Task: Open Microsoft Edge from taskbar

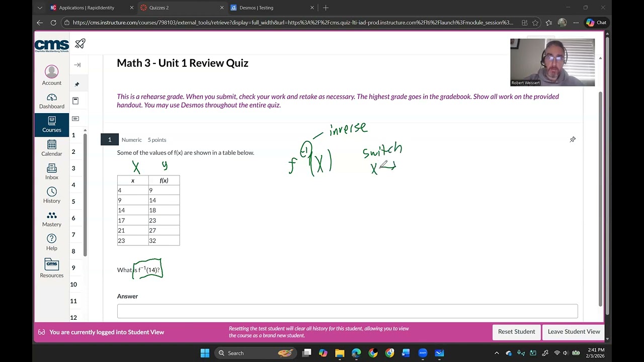Action: pos(356,353)
